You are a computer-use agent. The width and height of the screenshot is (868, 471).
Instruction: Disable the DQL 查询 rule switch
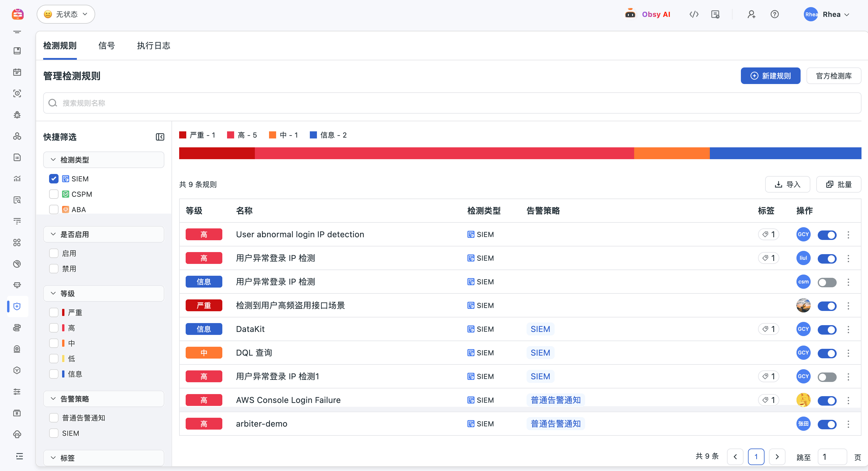coord(827,353)
